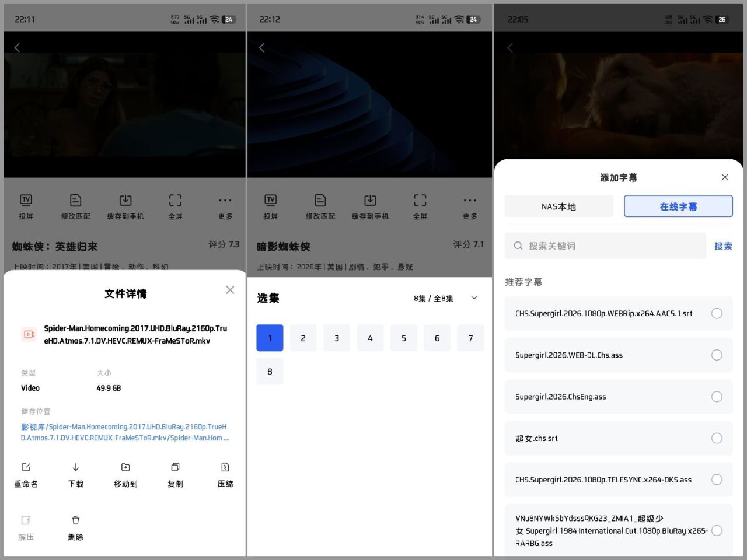The image size is (747, 560).
Task: Tap back arrow on 暗影蜘蛛侠 screen
Action: (x=261, y=48)
